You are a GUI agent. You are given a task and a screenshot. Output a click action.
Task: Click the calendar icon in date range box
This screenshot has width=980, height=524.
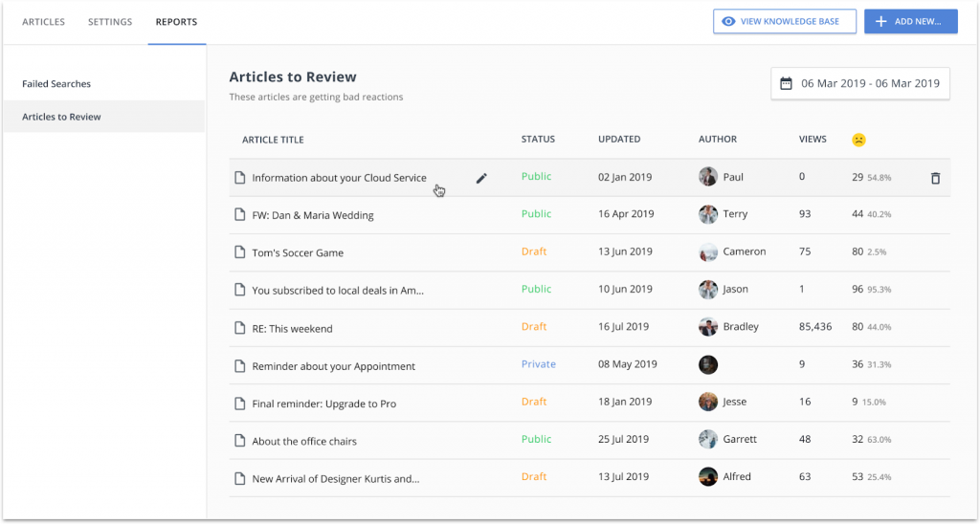[x=787, y=83]
